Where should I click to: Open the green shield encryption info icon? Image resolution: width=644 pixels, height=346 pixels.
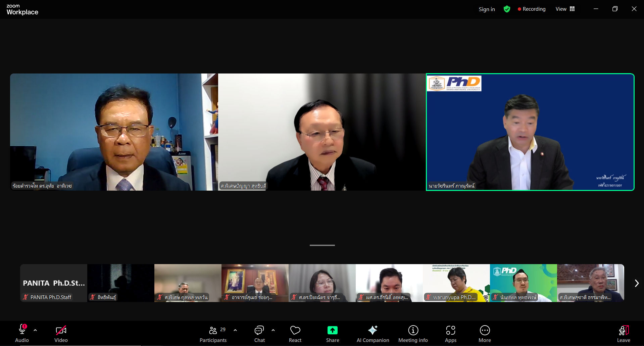coord(507,9)
